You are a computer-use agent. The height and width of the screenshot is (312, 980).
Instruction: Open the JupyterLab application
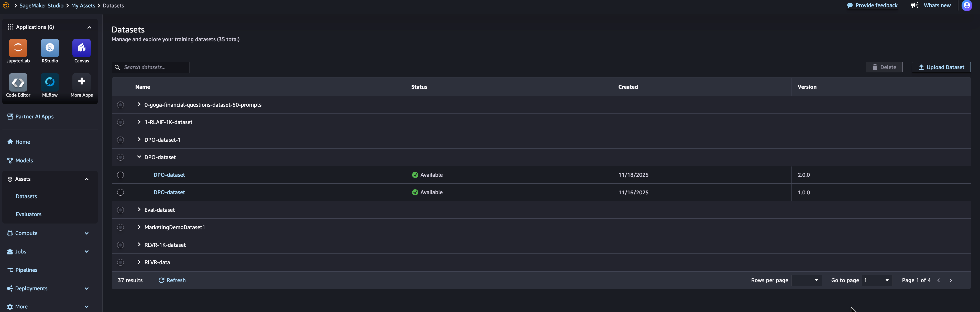[x=18, y=48]
